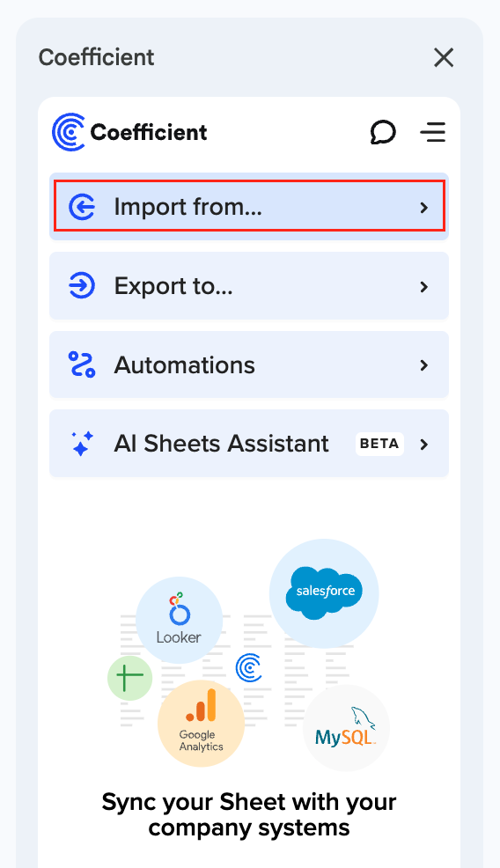The width and height of the screenshot is (500, 868).
Task: Expand the AI Sheets Assistant chevron
Action: click(424, 445)
